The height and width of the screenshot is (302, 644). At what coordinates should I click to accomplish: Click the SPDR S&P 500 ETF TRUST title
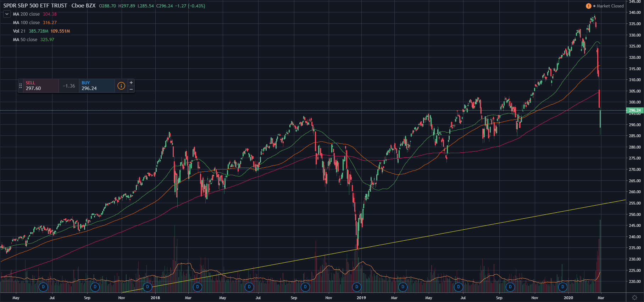[35, 6]
